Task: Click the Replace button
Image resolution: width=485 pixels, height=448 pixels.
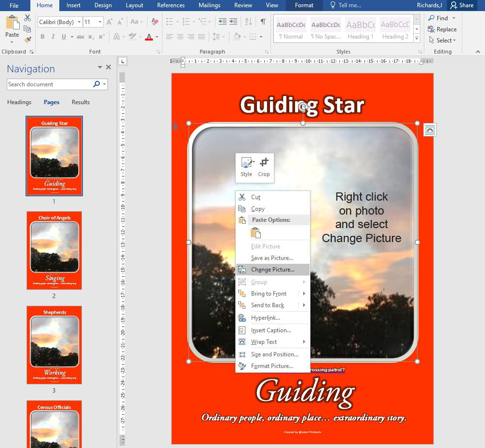Action: click(442, 29)
